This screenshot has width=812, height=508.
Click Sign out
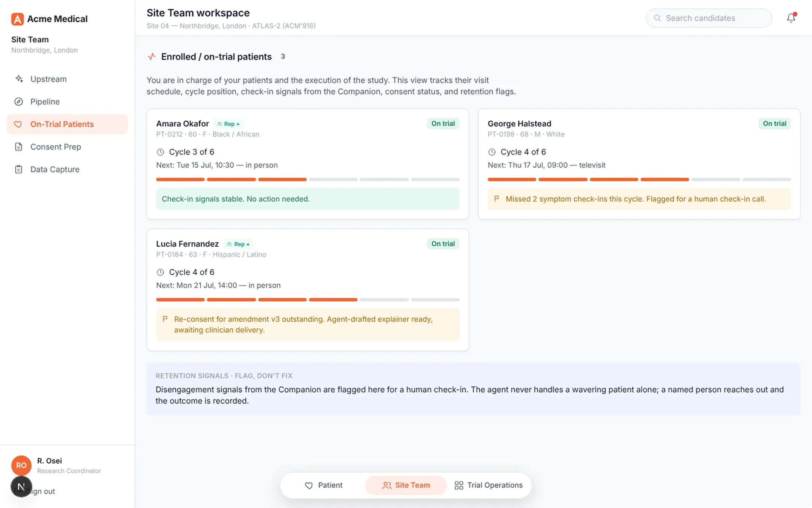(x=41, y=491)
